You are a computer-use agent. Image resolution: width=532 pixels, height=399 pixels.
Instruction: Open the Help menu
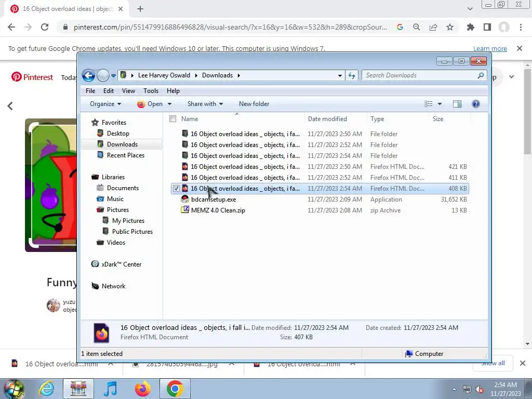tap(173, 91)
